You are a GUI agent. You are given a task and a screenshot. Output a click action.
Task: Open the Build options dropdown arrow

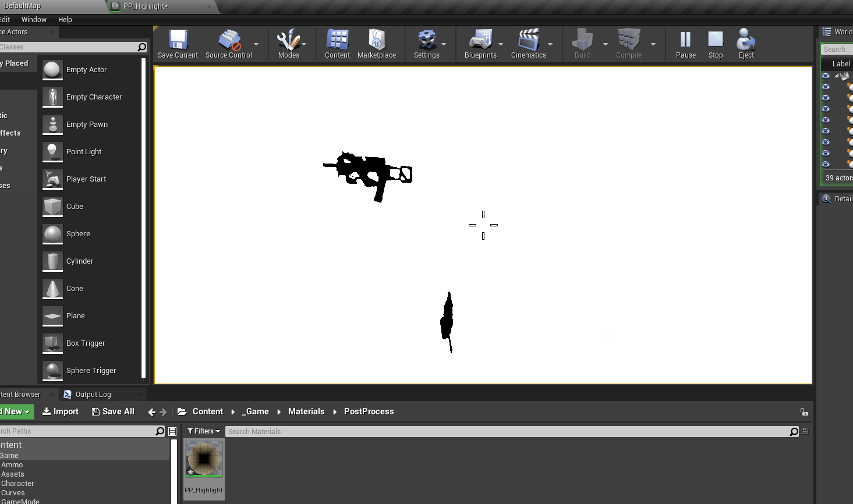(605, 44)
